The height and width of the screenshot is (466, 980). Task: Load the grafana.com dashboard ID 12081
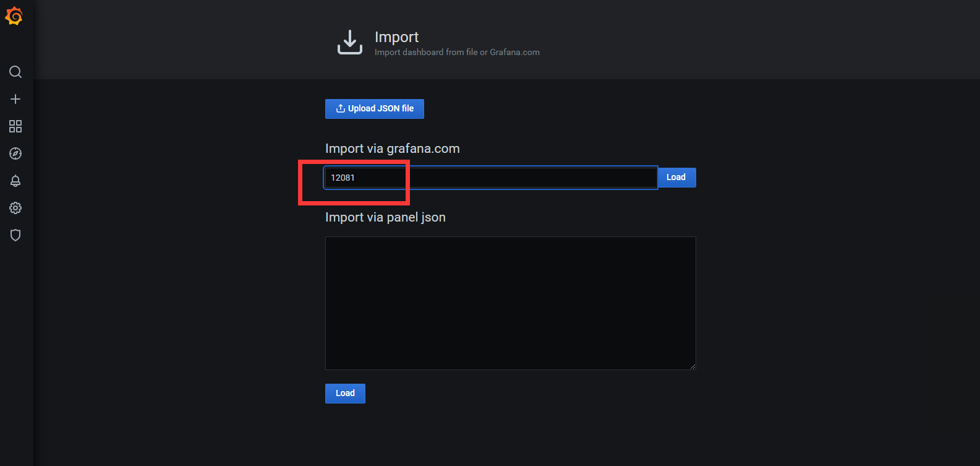[676, 178]
